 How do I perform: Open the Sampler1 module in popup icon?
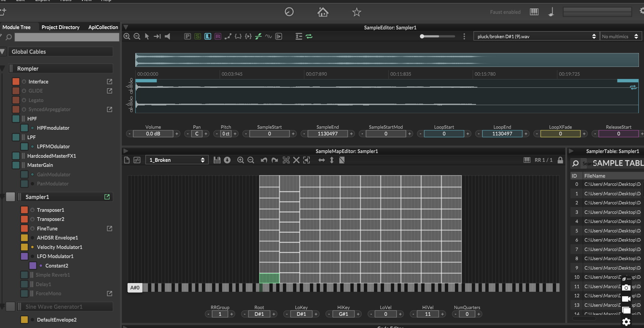pyautogui.click(x=107, y=197)
